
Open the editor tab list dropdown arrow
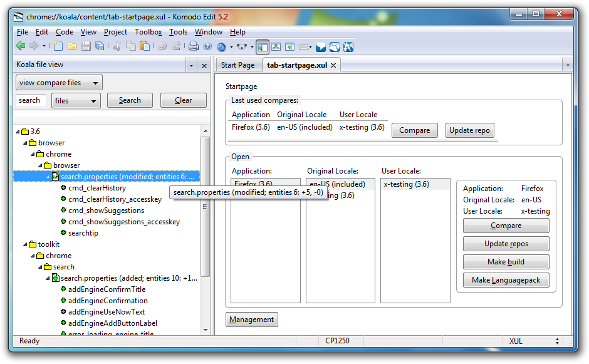[568, 65]
